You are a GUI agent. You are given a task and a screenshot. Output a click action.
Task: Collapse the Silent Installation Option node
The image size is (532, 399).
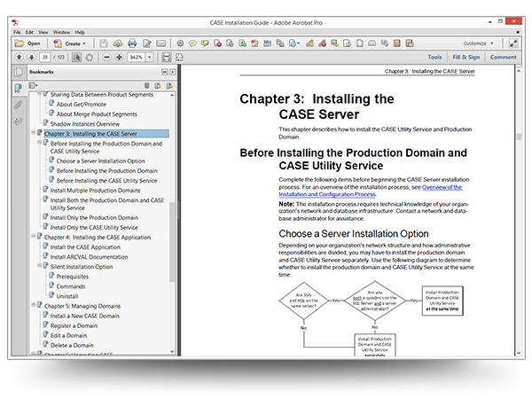click(x=39, y=265)
